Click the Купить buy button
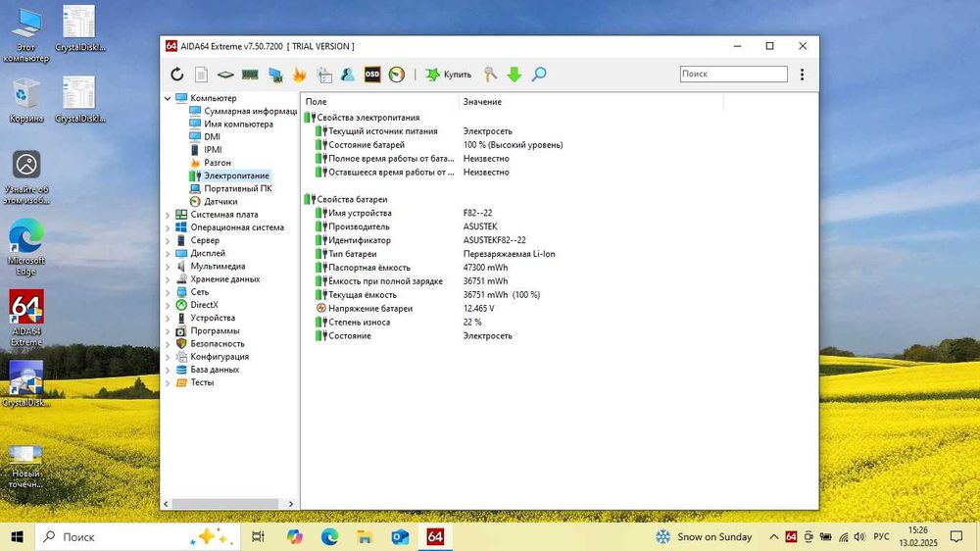The width and height of the screenshot is (980, 551). [449, 75]
